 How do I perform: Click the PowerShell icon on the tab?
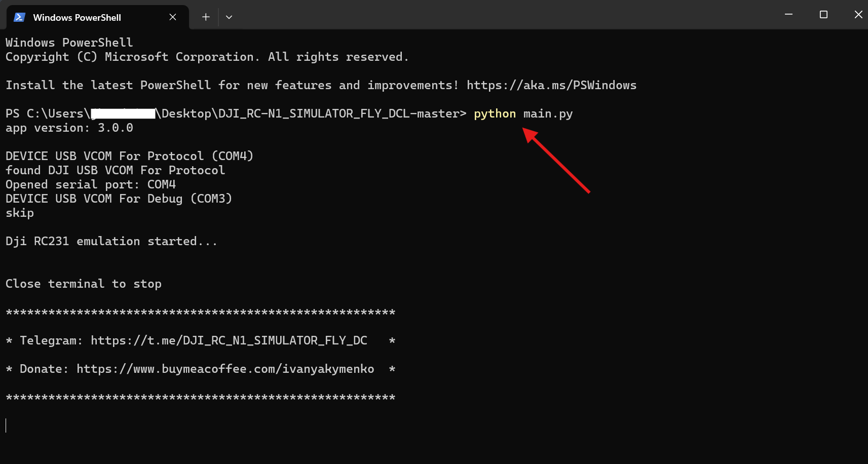[19, 17]
